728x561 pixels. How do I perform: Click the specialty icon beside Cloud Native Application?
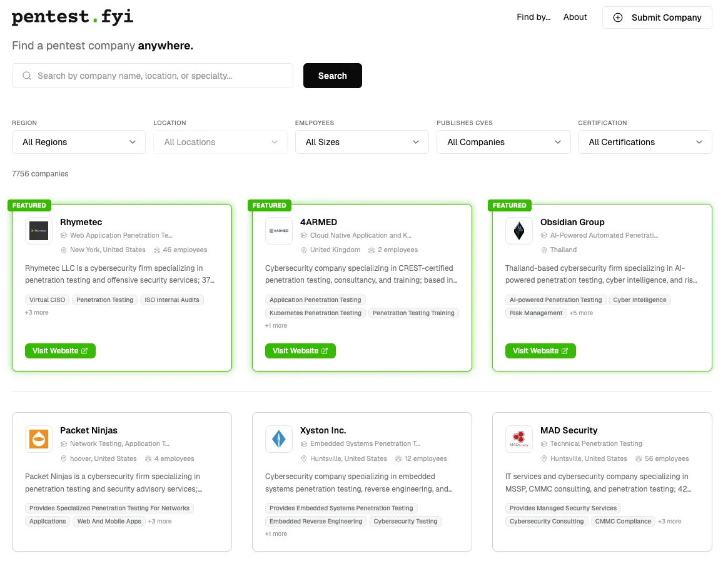point(304,235)
